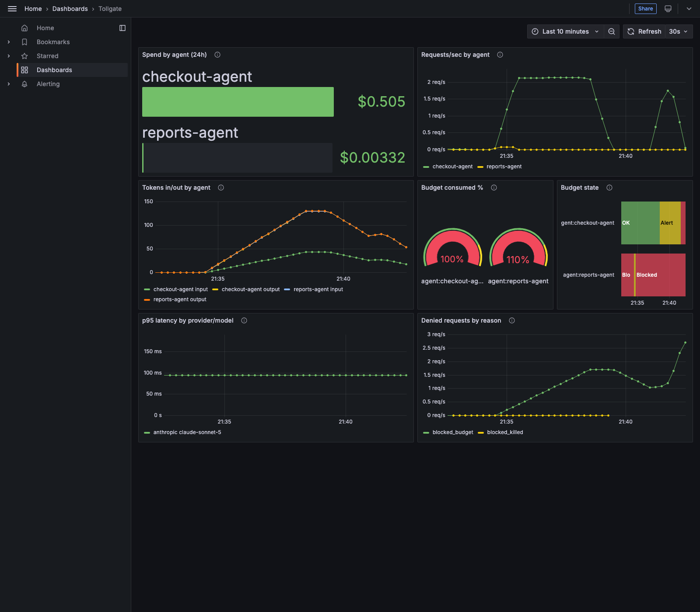Show info for Tokens in/out panel
Screen dimensions: 700x612
pyautogui.click(x=221, y=188)
